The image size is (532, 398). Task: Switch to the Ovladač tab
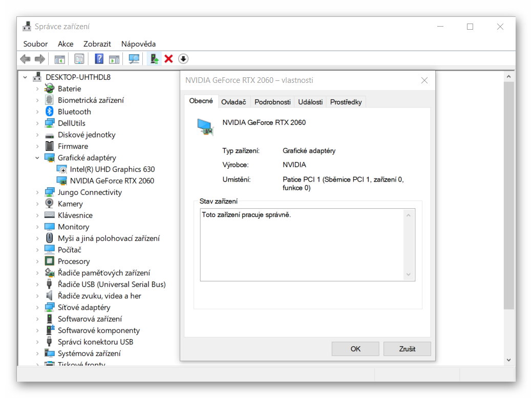(233, 102)
